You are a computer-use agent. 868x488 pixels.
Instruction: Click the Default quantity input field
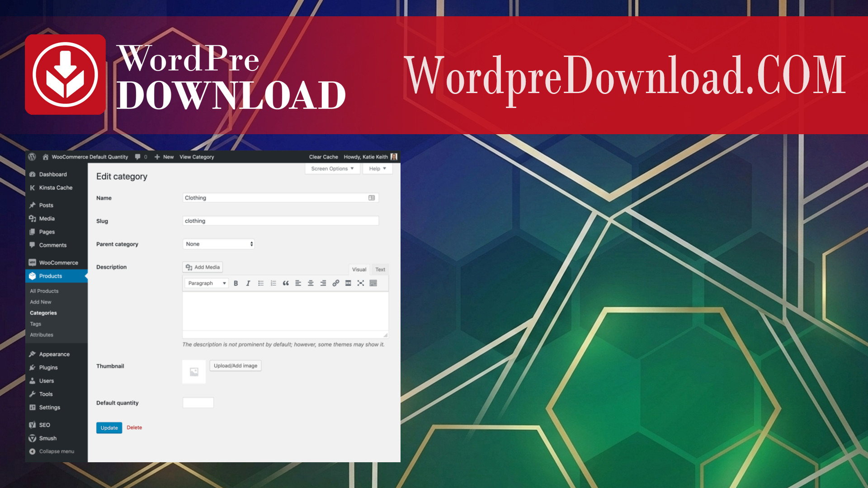click(x=198, y=403)
